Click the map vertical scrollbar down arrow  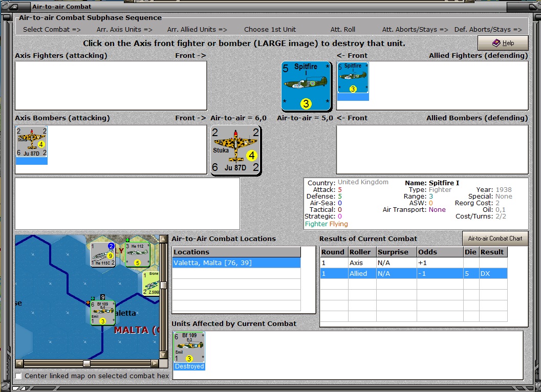164,355
